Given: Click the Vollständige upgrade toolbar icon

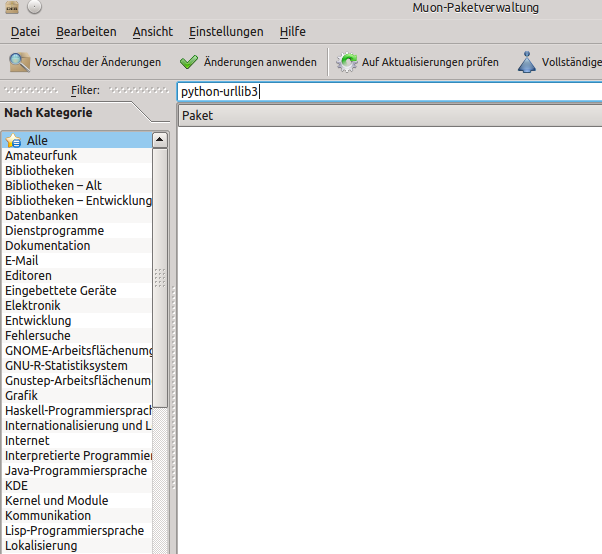Looking at the screenshot, I should coord(526,62).
